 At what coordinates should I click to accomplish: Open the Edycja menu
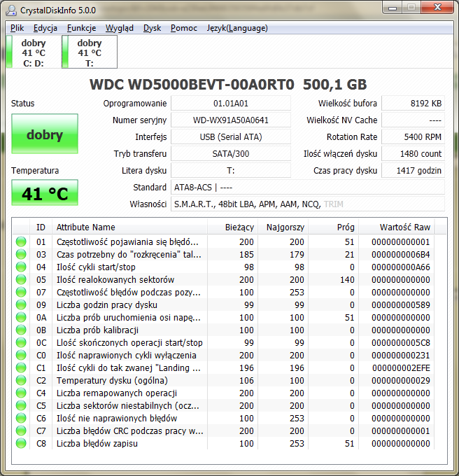tap(45, 28)
